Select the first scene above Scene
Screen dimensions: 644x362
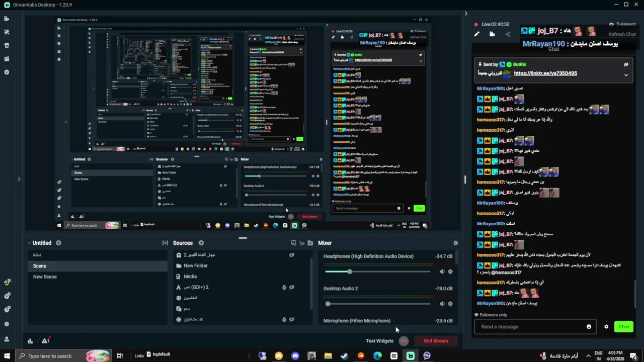[98, 255]
